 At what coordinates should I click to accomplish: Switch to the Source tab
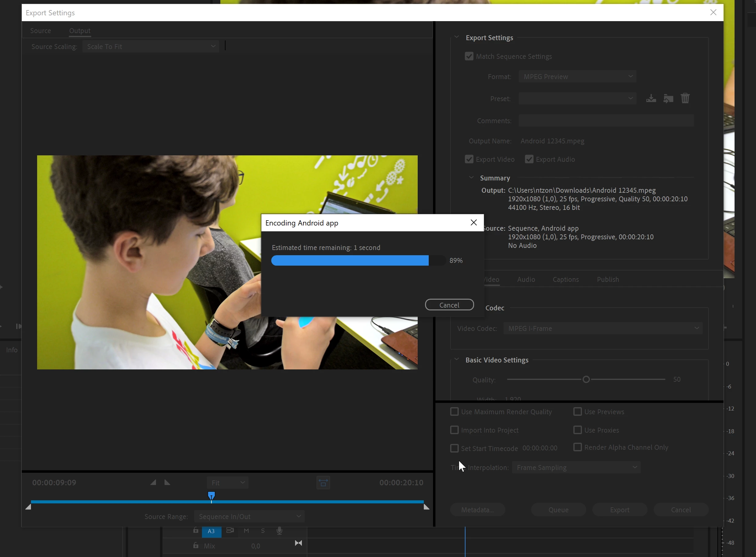(40, 31)
